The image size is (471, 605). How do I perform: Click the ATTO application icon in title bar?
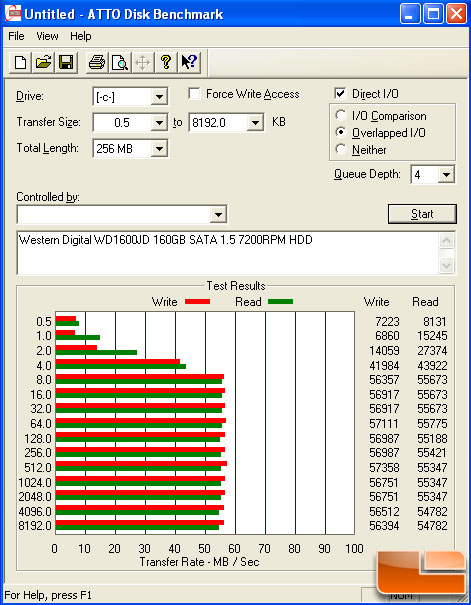pyautogui.click(x=12, y=14)
